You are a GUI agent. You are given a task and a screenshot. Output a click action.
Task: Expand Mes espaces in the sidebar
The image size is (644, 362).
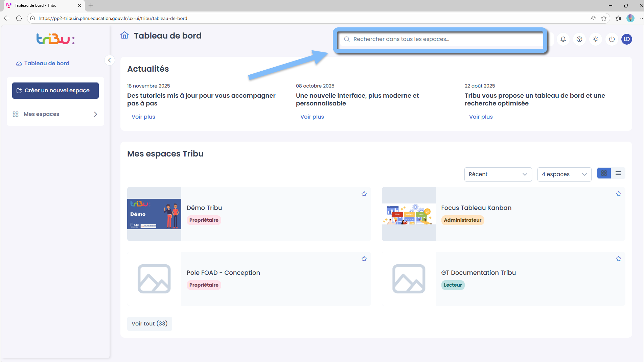click(55, 114)
